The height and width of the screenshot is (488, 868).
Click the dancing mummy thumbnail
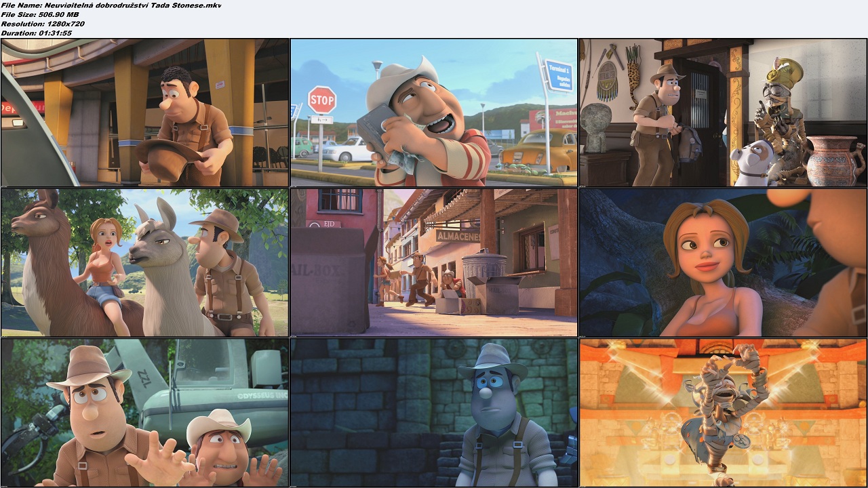point(723,412)
